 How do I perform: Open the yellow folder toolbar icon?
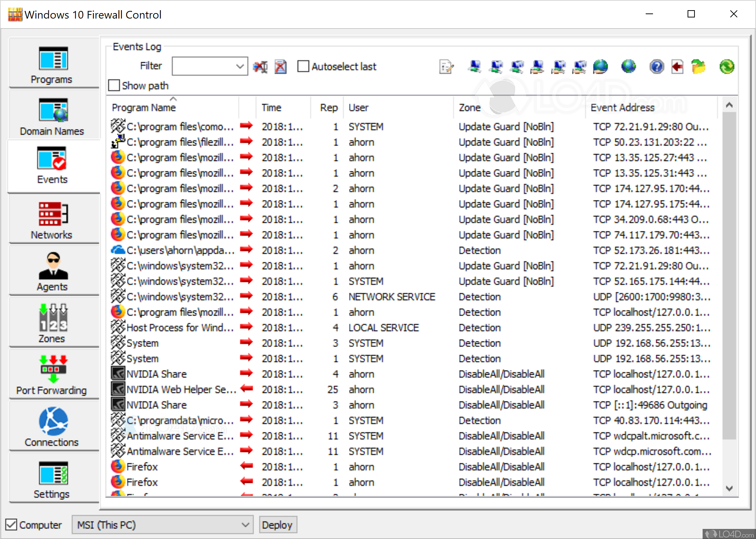coord(698,67)
